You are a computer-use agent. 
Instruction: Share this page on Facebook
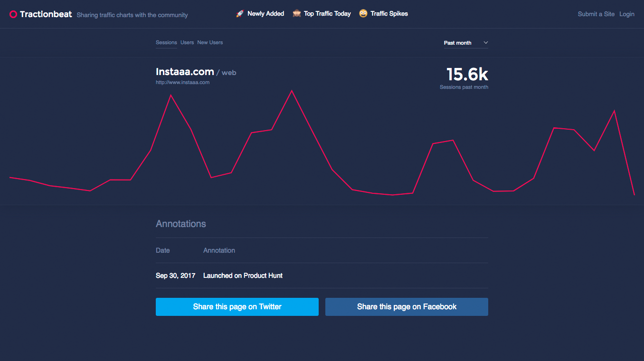point(407,307)
